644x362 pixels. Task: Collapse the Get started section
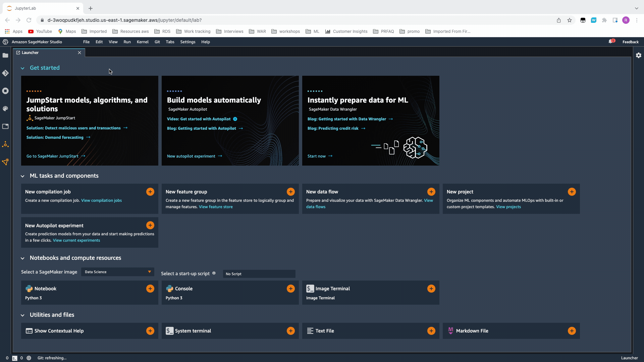point(22,68)
